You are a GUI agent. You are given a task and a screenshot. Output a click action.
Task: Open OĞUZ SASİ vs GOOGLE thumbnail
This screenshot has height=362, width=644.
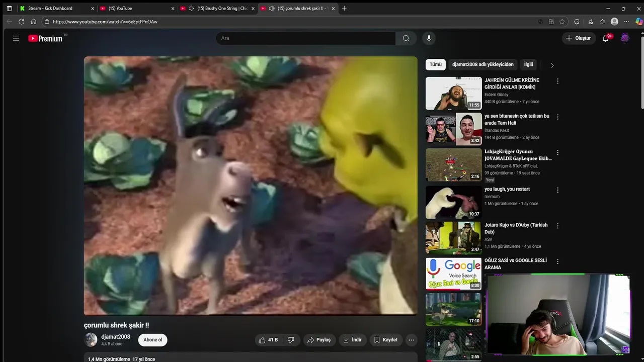(454, 274)
